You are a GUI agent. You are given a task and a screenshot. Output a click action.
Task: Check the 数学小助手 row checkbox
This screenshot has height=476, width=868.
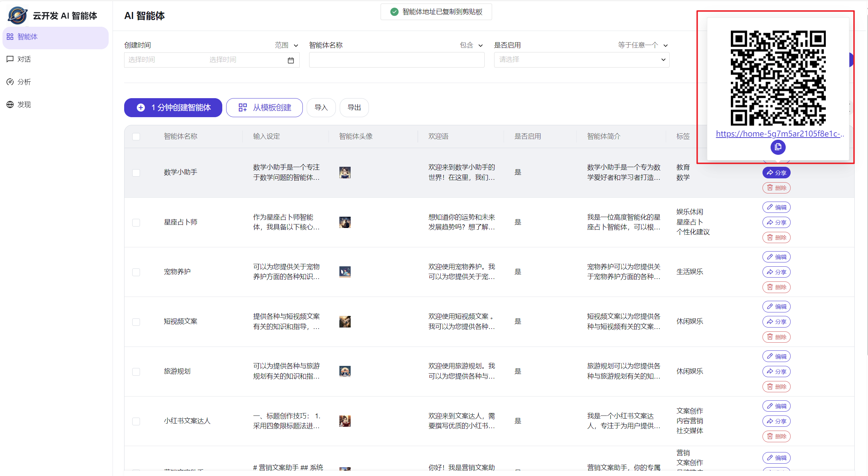coord(136,173)
